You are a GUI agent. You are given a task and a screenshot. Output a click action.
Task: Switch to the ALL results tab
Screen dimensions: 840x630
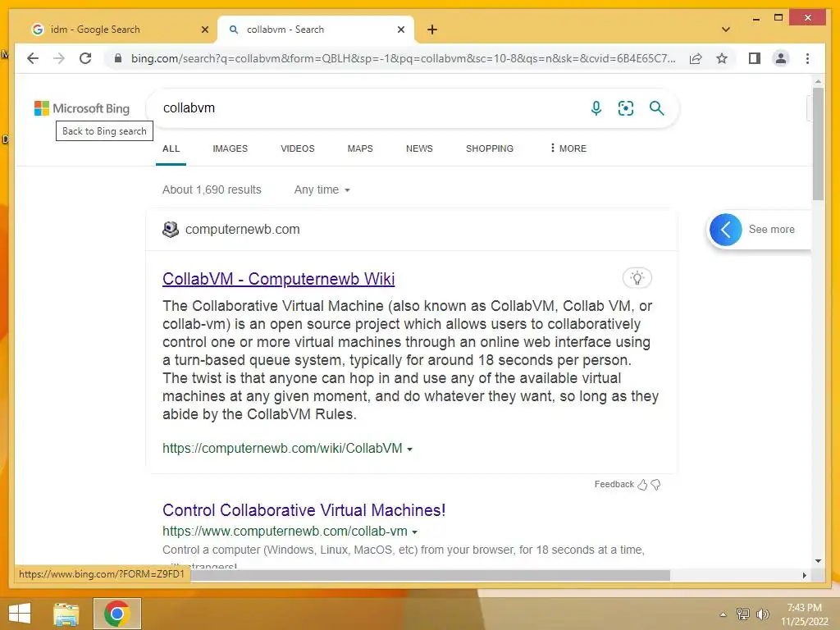click(171, 148)
